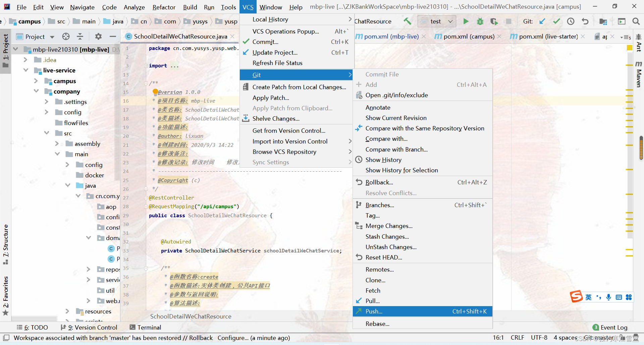644x345 pixels.
Task: Click Git Rollback undo arrow icon
Action: pos(585,21)
